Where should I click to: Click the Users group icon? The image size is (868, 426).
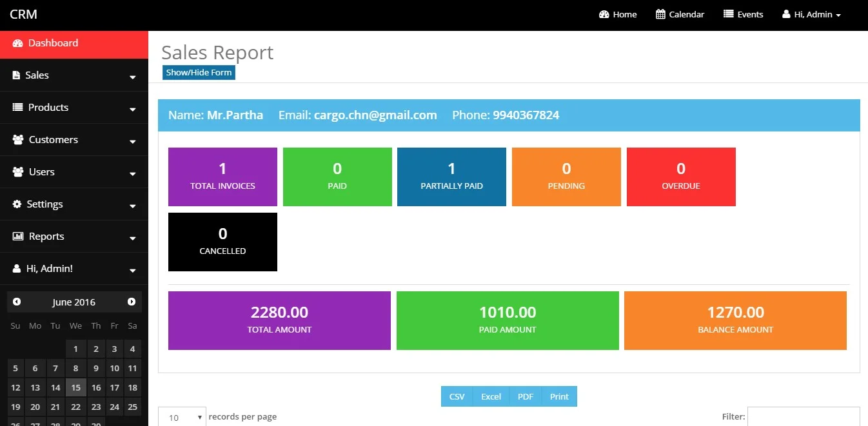(18, 172)
